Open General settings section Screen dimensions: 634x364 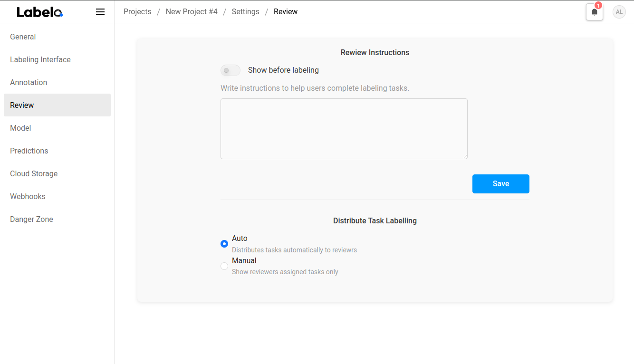click(x=57, y=37)
